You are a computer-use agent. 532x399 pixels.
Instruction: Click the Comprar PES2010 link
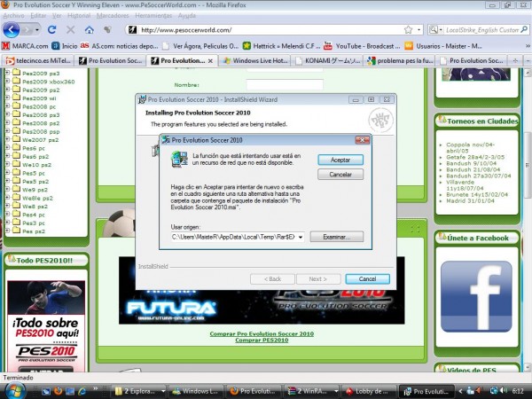coord(262,340)
